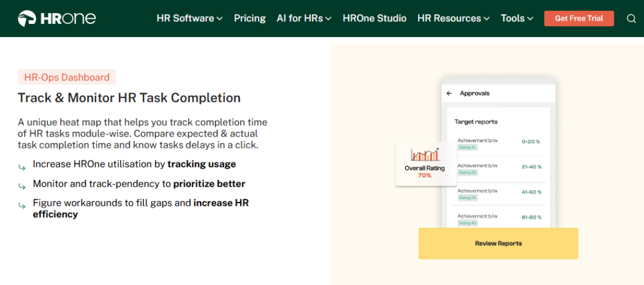Click the Overall Rating 70% card
Viewport: 644px width, 285px height.
pyautogui.click(x=426, y=164)
